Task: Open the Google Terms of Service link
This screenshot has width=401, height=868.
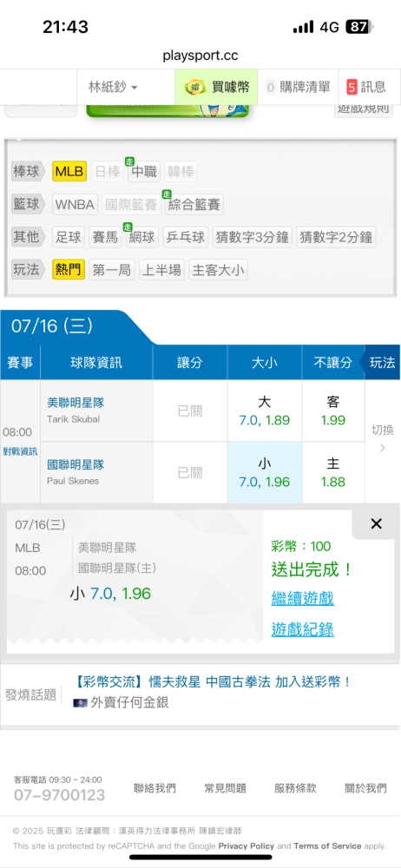Action: click(327, 845)
